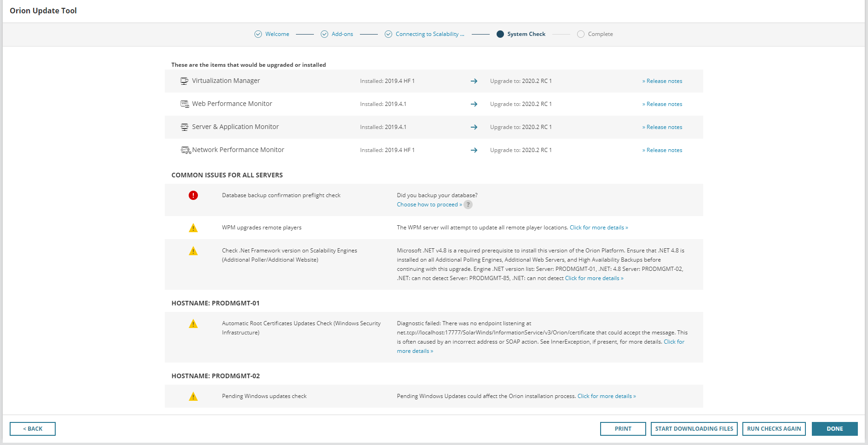The image size is (868, 445).
Task: Click the System Check active step dot
Action: (x=500, y=34)
